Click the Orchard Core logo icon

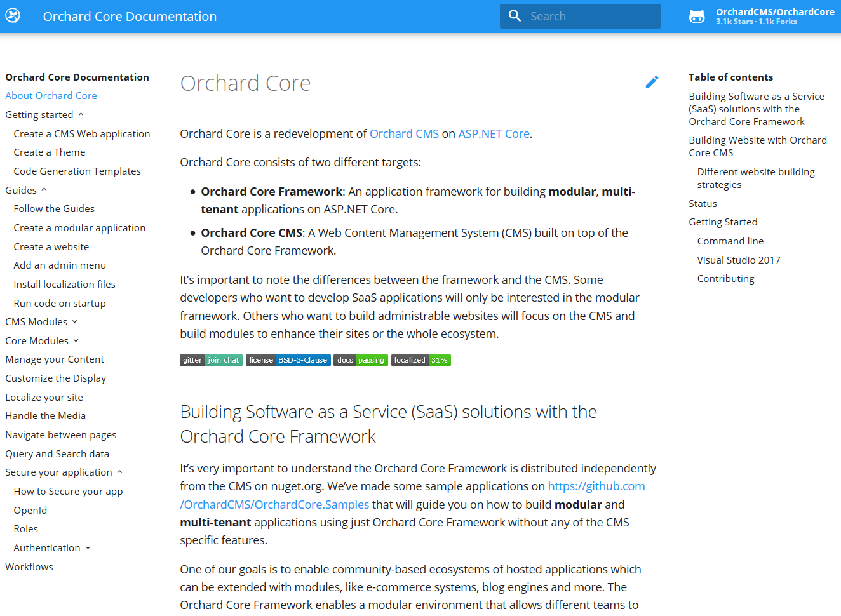coord(13,16)
